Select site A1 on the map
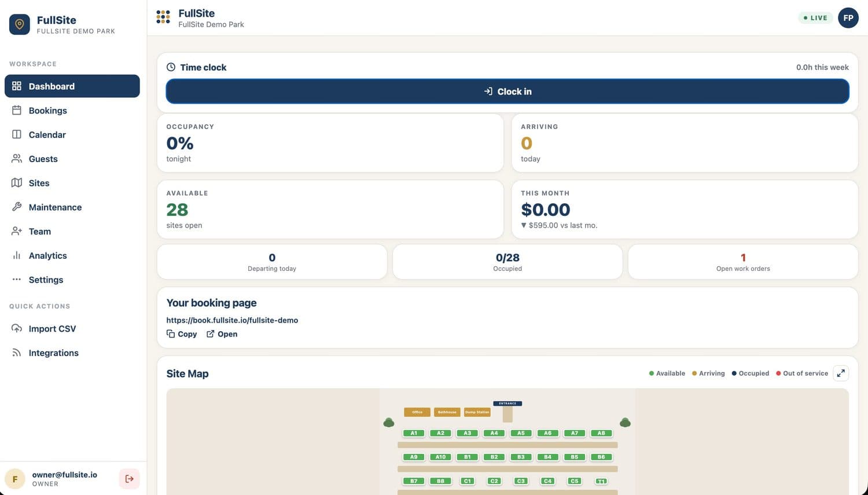This screenshot has width=868, height=495. click(414, 433)
